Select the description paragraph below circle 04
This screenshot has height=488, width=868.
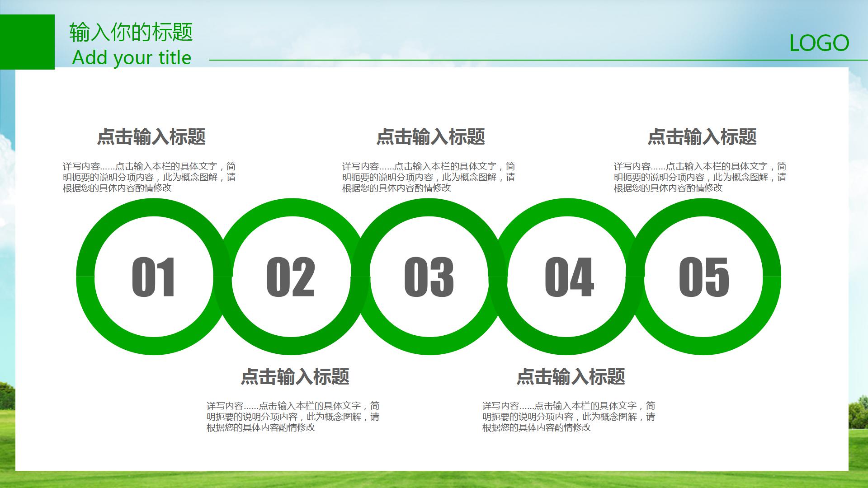(x=569, y=417)
